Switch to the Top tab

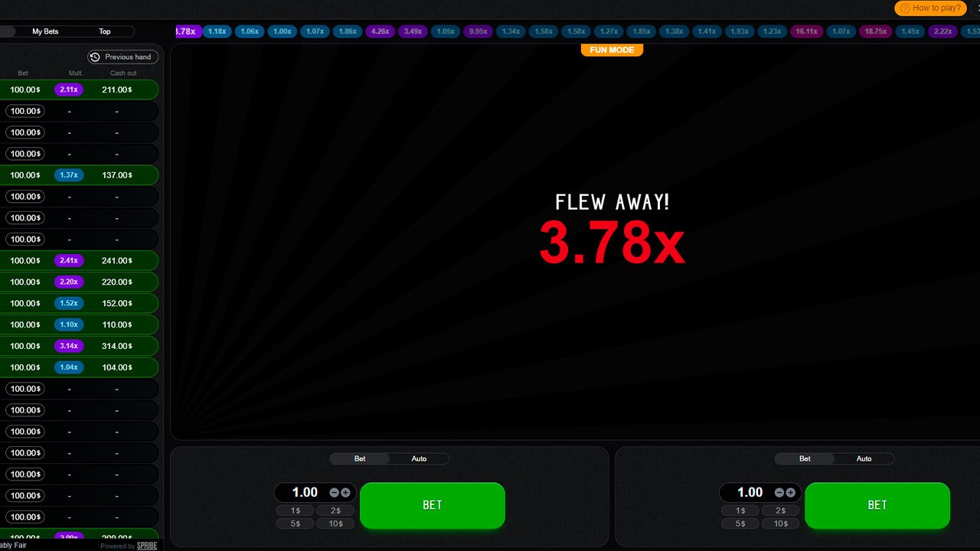tap(105, 31)
